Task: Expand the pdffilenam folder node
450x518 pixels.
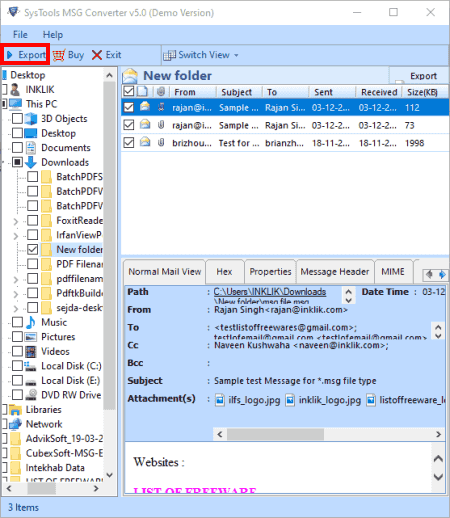Action: [15, 279]
